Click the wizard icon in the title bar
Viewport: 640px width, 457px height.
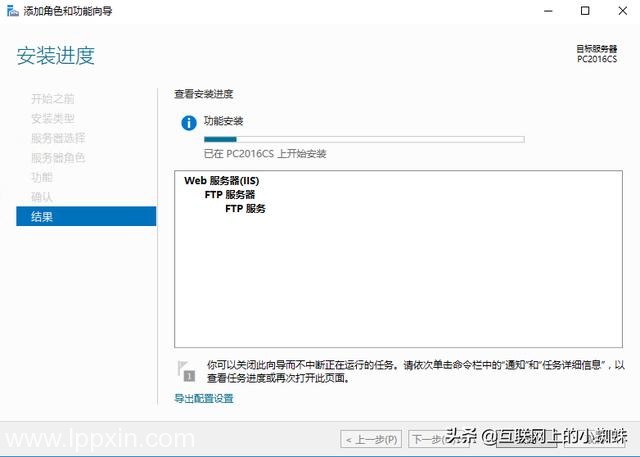(12, 11)
